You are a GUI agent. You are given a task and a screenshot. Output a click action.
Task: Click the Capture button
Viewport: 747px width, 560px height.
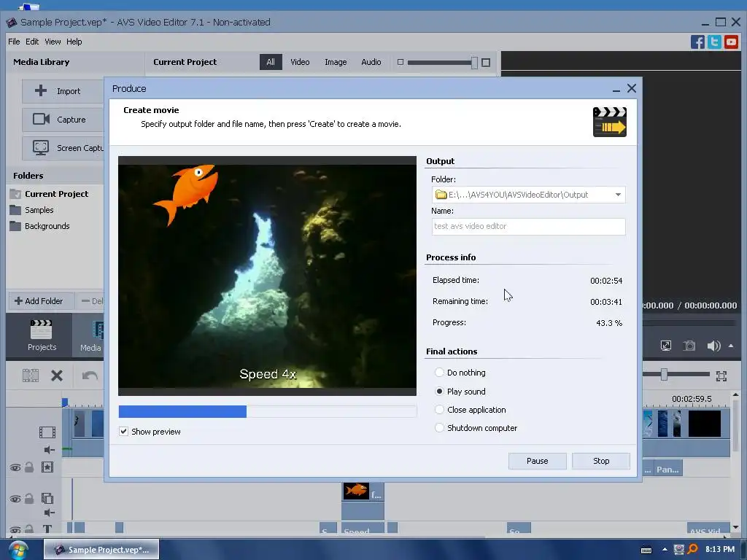pyautogui.click(x=63, y=120)
